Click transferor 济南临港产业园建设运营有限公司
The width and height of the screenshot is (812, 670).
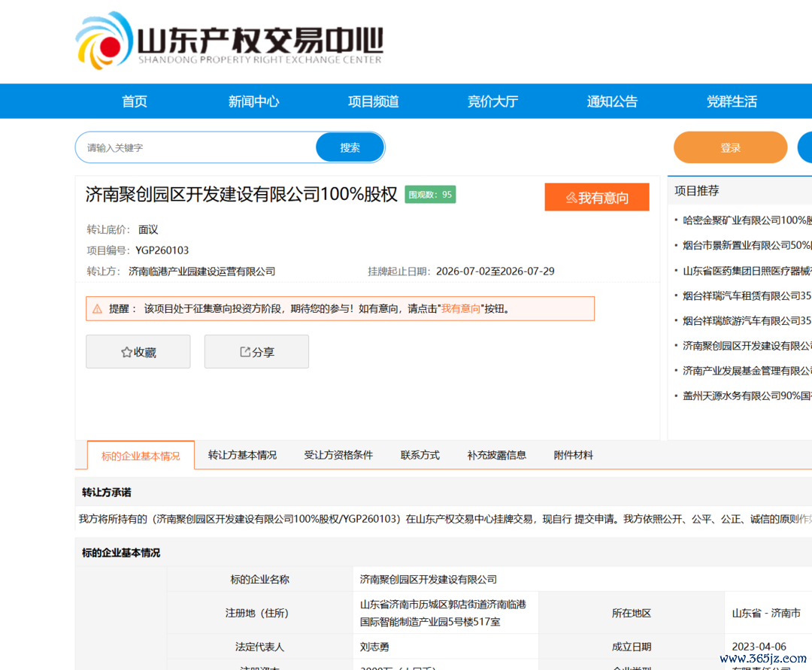[202, 271]
